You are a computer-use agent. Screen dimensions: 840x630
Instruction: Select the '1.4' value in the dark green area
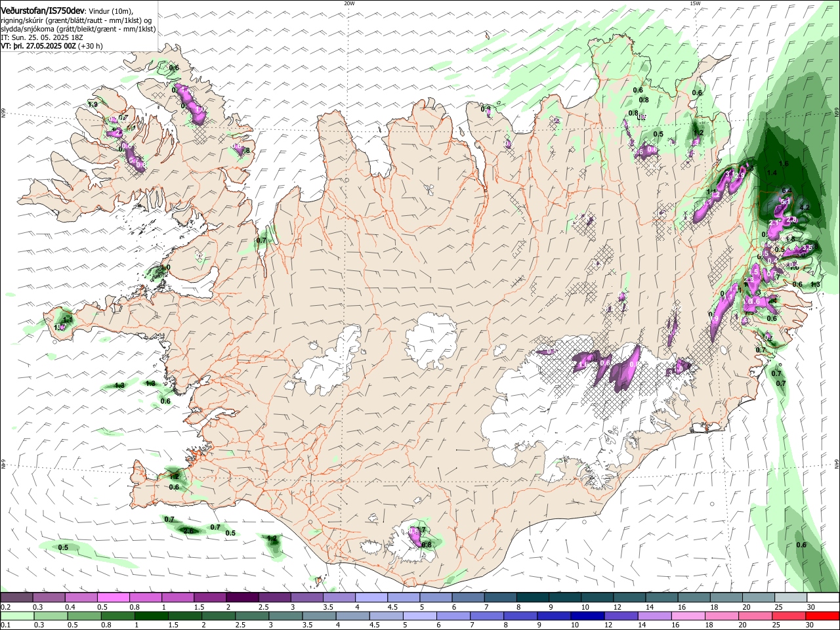(x=772, y=173)
